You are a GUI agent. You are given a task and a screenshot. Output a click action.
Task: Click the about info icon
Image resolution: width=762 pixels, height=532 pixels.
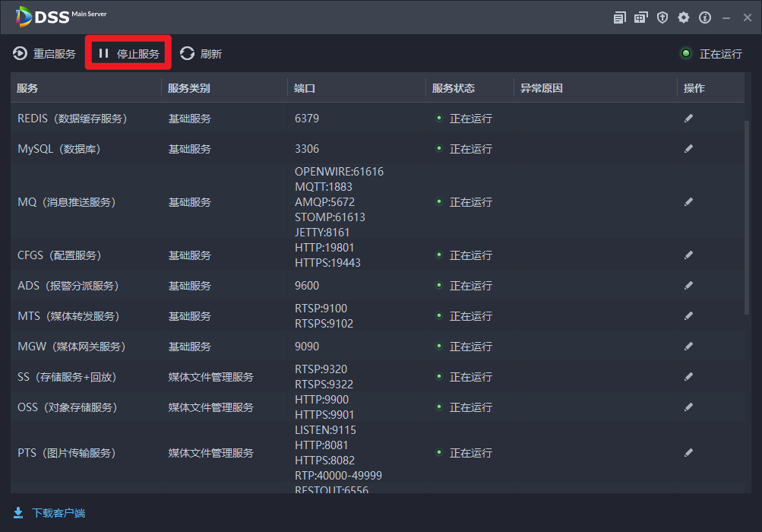point(705,17)
